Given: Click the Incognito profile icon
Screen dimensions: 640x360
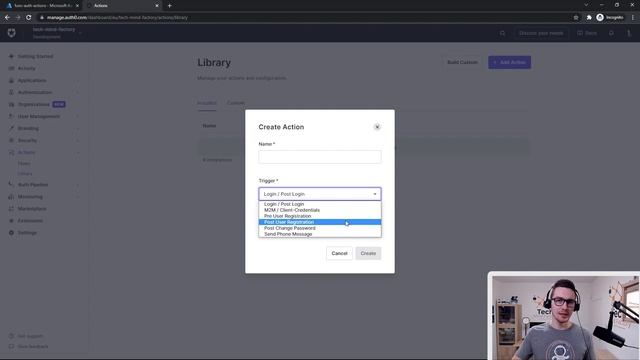Looking at the screenshot, I should point(610,18).
